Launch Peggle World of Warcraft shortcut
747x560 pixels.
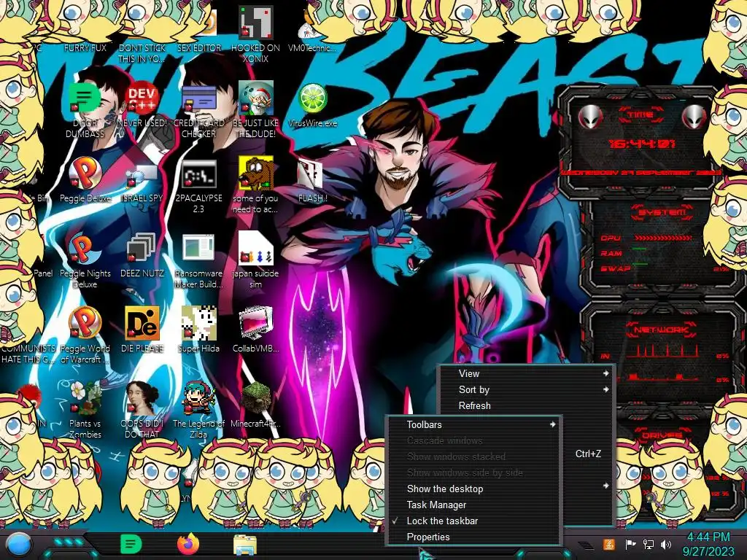point(85,323)
